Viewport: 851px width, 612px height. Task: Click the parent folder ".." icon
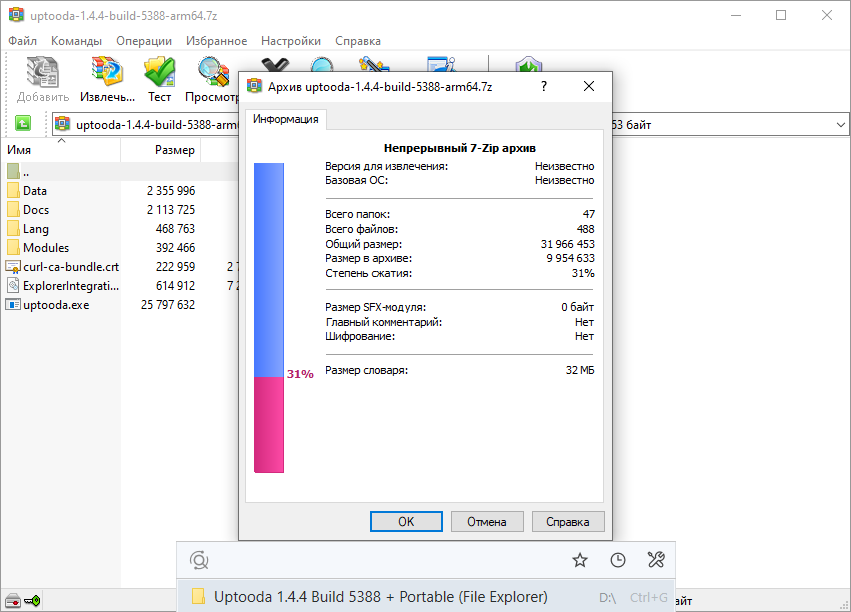pos(13,171)
